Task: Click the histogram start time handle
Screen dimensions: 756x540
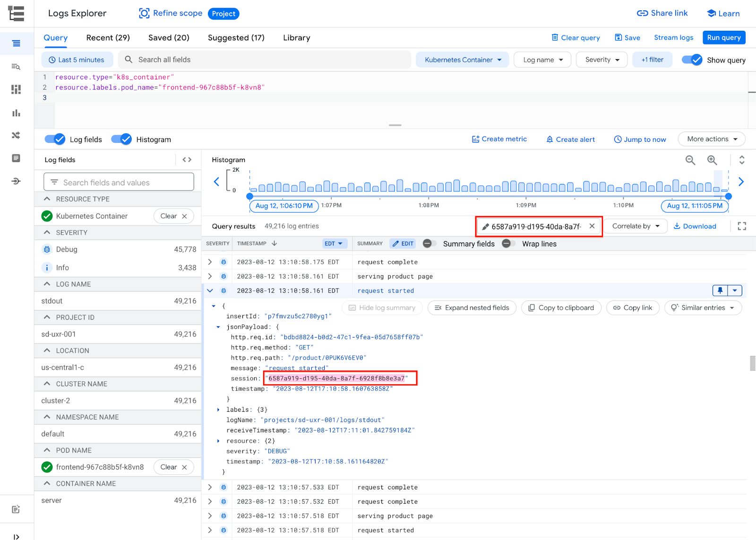Action: [250, 196]
